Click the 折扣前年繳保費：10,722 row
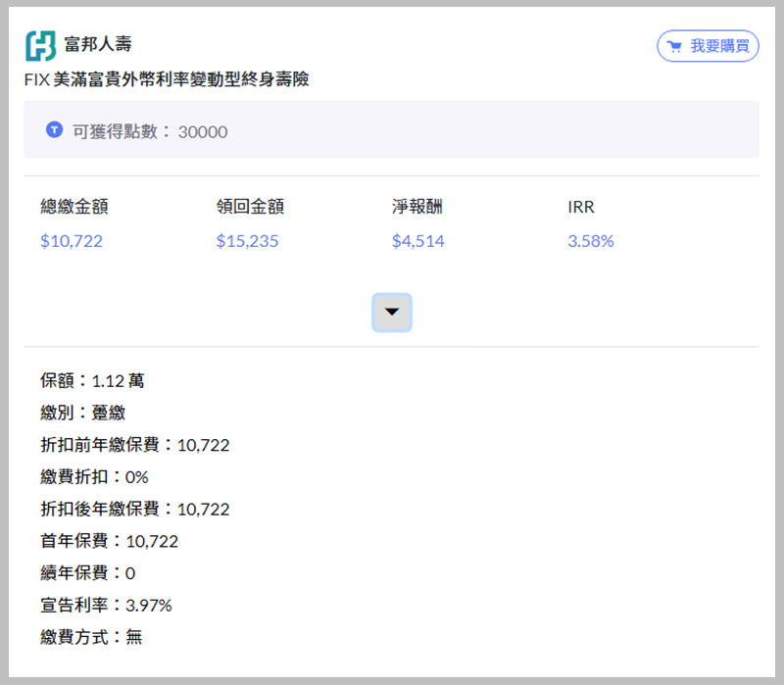Screen dimensions: 784x685 pos(135,445)
